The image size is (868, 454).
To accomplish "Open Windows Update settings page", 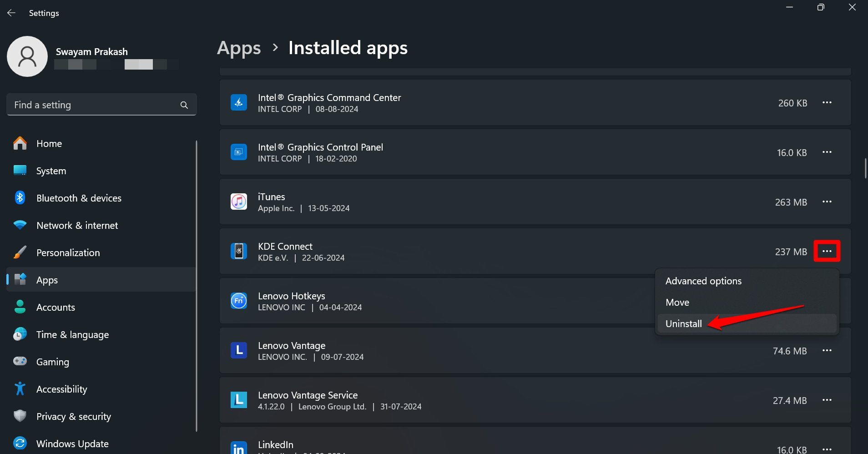I will 72,444.
